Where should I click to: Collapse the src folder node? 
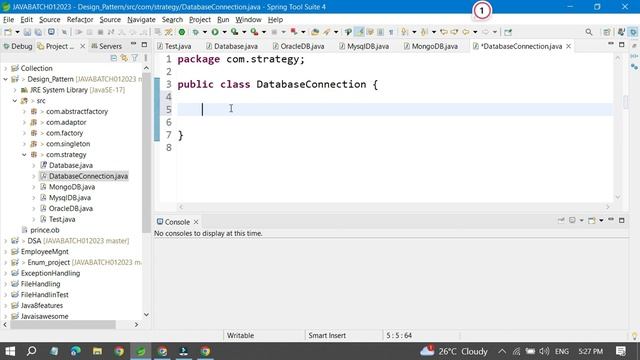coord(15,101)
